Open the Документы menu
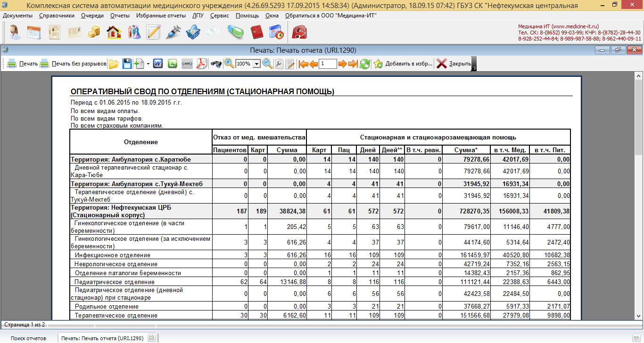Screen dimensions: 644x343 click(17, 16)
